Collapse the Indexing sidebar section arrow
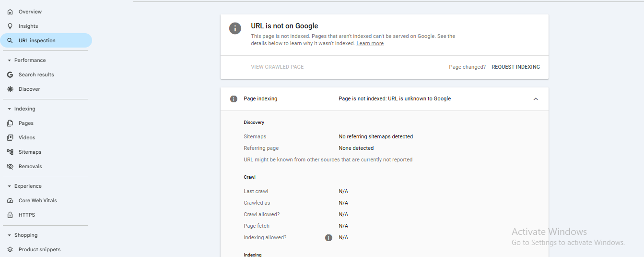Image resolution: width=644 pixels, height=257 pixels. point(9,109)
